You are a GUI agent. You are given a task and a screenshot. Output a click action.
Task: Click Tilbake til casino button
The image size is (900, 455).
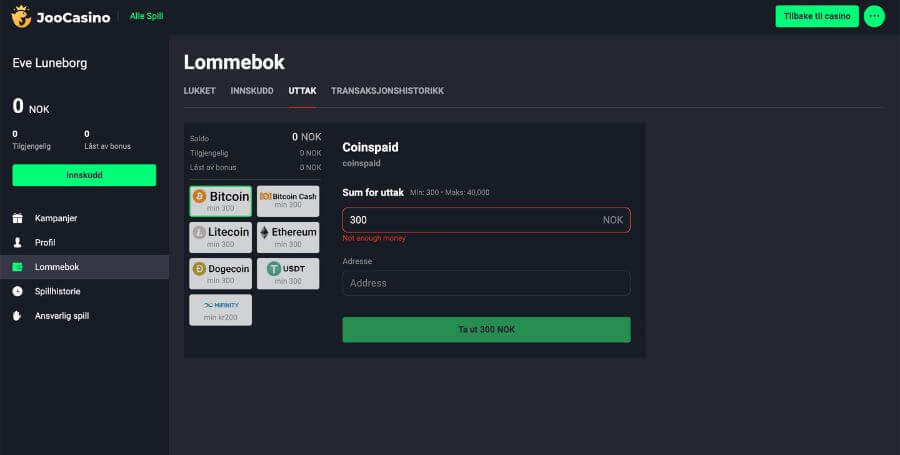point(817,16)
